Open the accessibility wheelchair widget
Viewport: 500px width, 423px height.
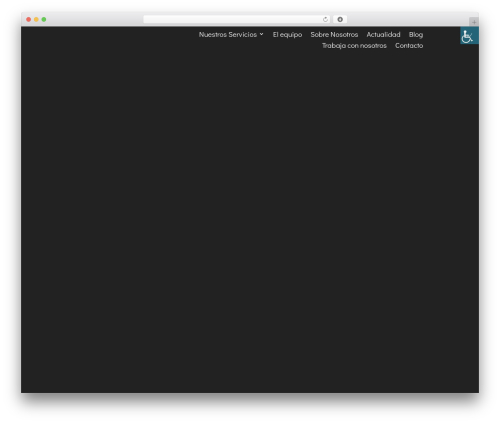coord(469,35)
